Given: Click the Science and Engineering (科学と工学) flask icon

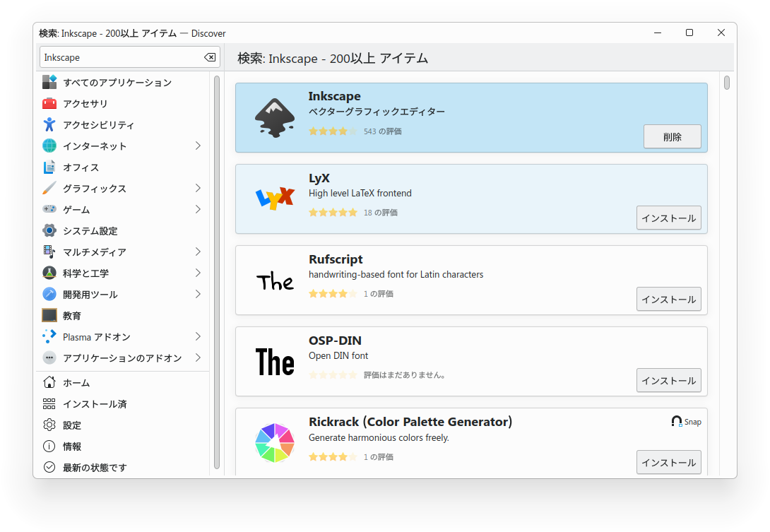Looking at the screenshot, I should pos(49,273).
